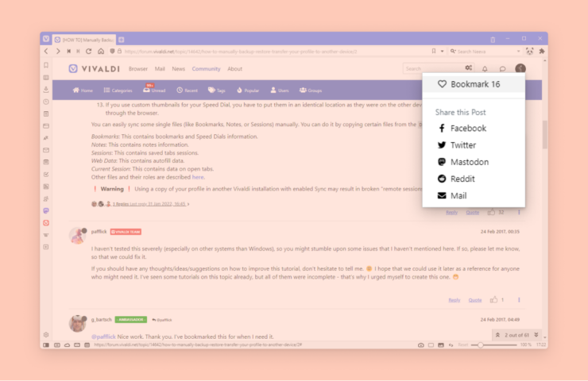This screenshot has width=588, height=381.
Task: Toggle Bookmark 16 on this post
Action: point(474,84)
